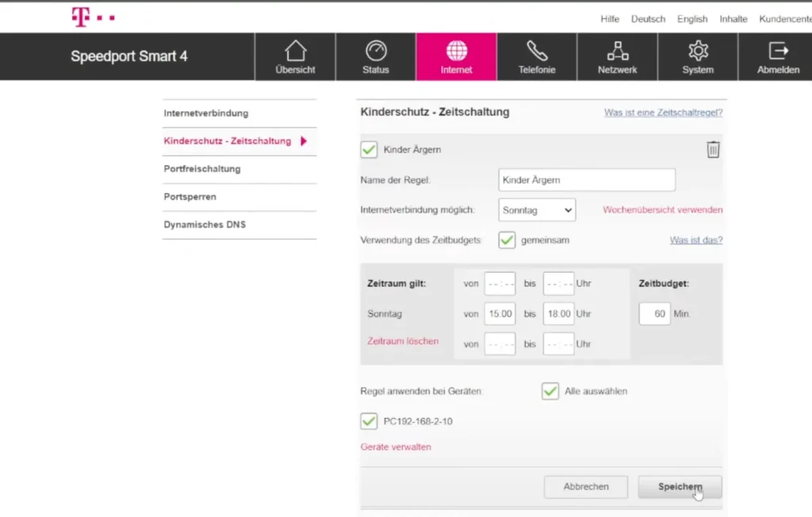Click the 18.00 end time field
Screen dimensions: 812x517
[559, 314]
